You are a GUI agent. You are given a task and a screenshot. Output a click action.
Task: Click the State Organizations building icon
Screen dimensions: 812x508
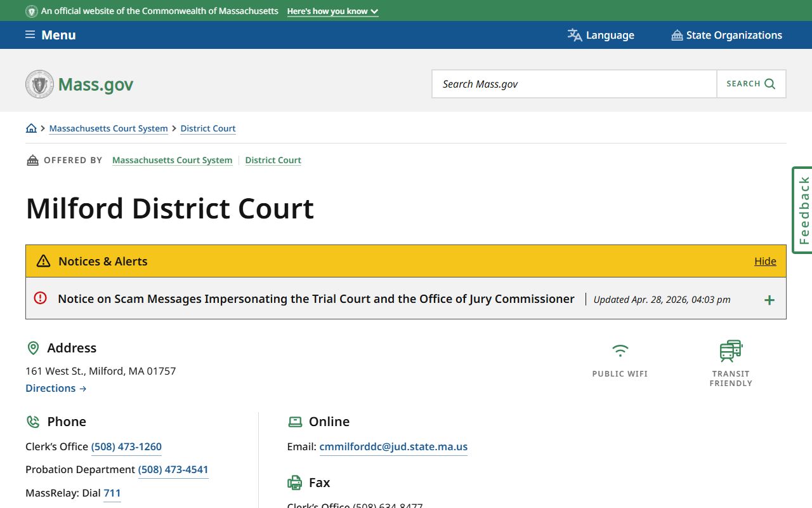pos(677,35)
